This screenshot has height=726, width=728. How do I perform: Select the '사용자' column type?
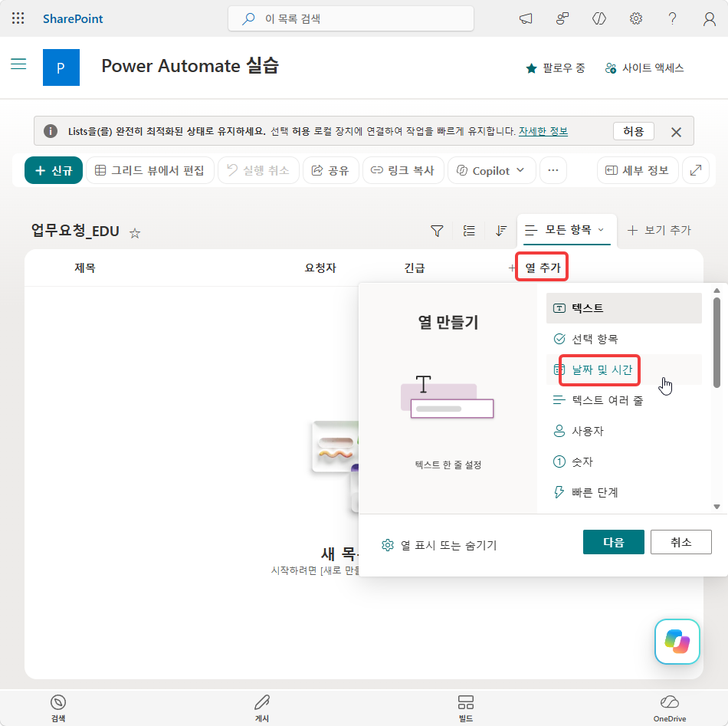624,431
